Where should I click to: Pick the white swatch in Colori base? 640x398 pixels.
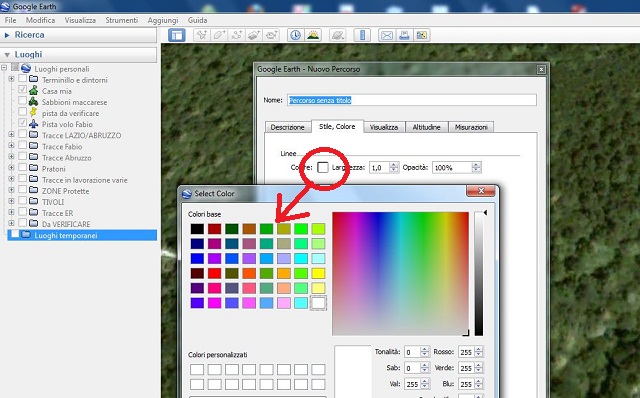318,303
